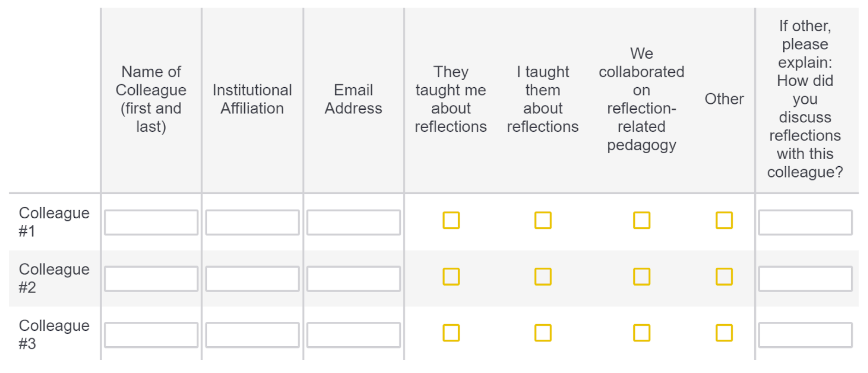Click Colleague #2 name input field
The width and height of the screenshot is (868, 373).
click(x=151, y=279)
